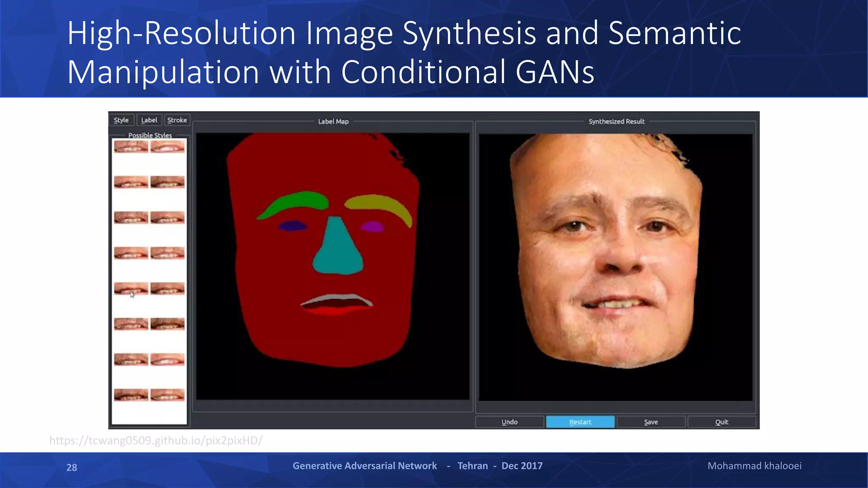Select sixth row left mouth style thumbnail

point(131,324)
